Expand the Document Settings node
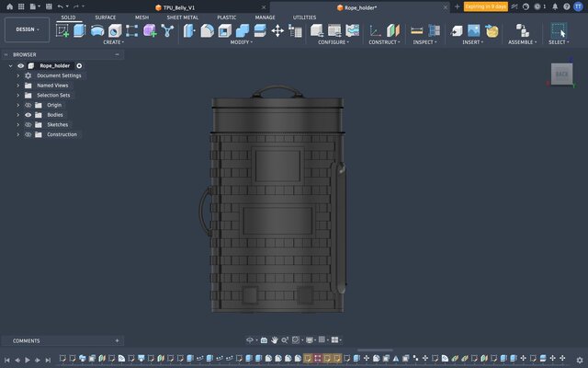 17,75
